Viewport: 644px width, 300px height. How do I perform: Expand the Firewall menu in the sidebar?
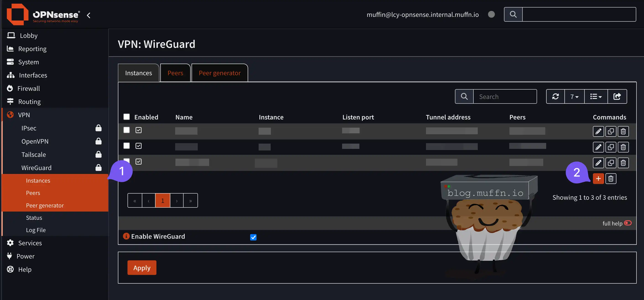(x=29, y=88)
